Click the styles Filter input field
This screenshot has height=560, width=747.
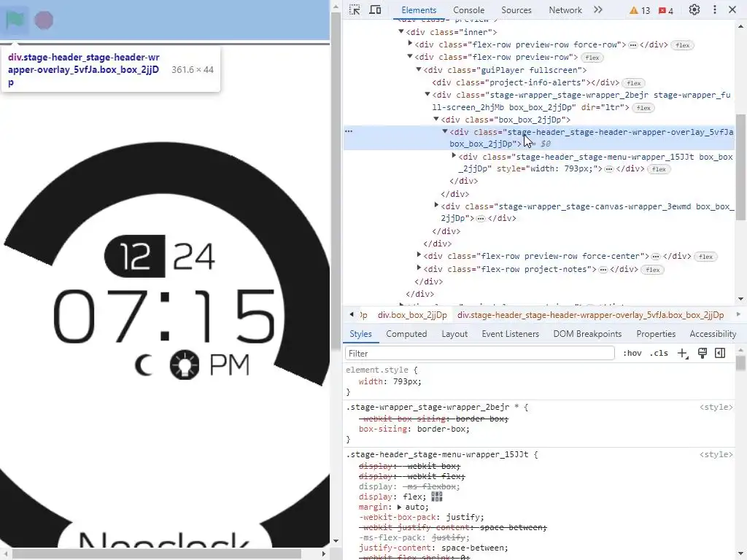click(480, 354)
